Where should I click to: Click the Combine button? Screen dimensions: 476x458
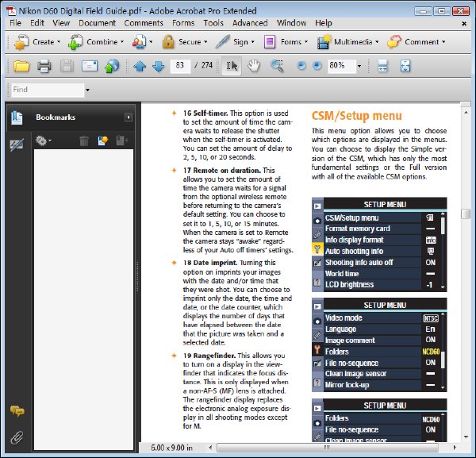pyautogui.click(x=96, y=42)
